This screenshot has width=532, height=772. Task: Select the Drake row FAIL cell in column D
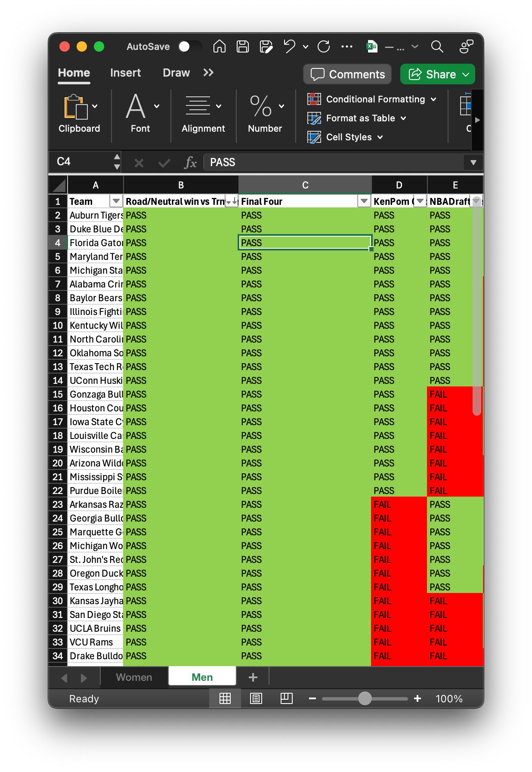(x=399, y=656)
